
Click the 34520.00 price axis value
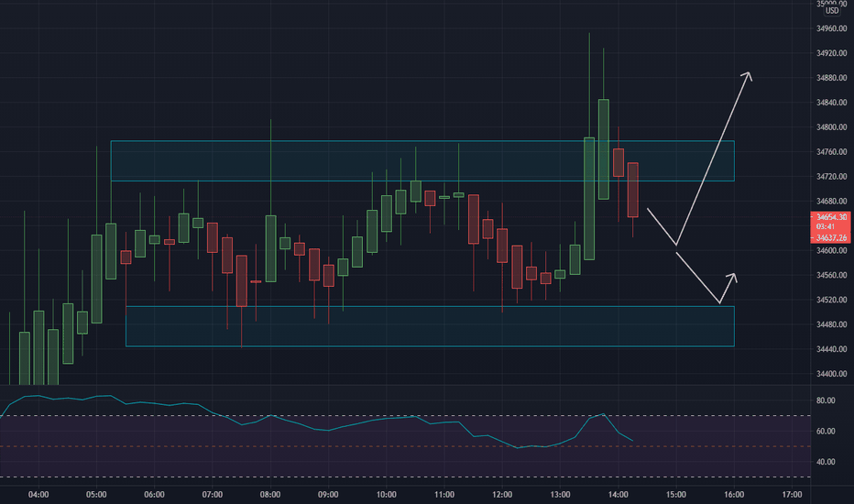tap(831, 300)
